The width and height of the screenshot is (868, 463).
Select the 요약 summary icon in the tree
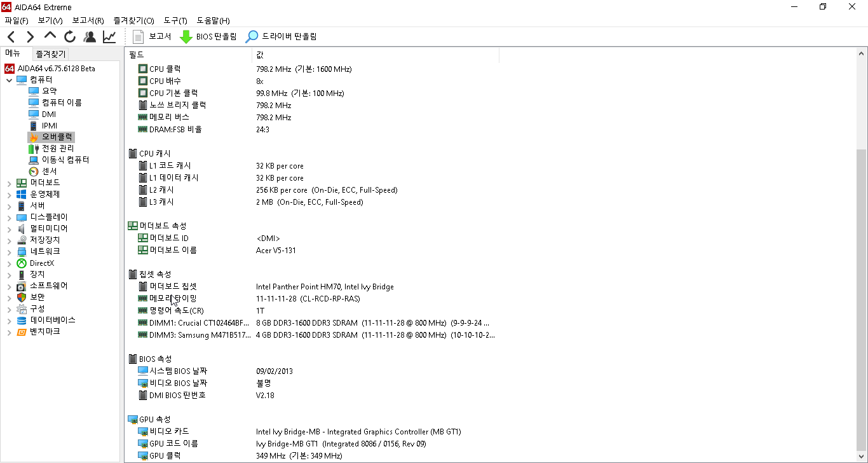[34, 91]
